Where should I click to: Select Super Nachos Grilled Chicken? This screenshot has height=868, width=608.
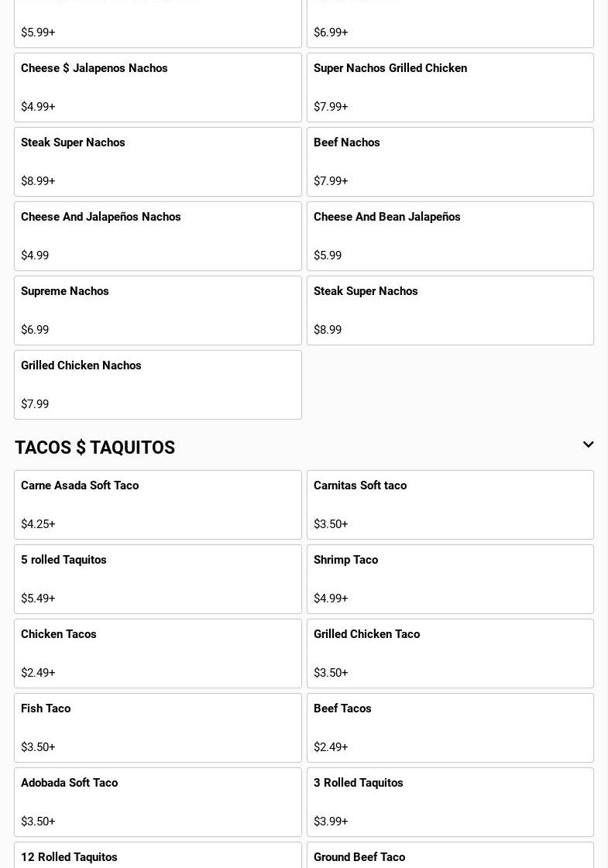[x=450, y=87]
